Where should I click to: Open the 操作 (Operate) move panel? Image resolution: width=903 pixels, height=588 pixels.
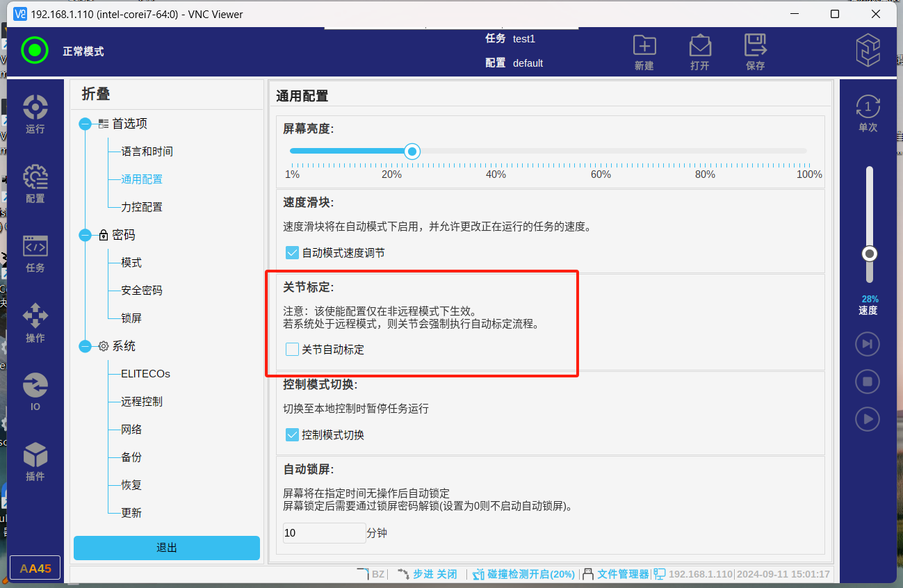coord(35,323)
